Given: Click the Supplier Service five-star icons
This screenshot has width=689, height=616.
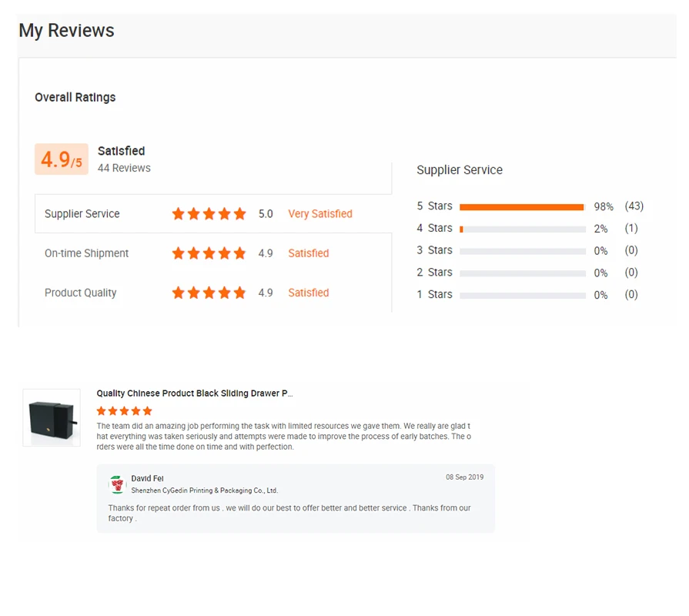Looking at the screenshot, I should 209,213.
